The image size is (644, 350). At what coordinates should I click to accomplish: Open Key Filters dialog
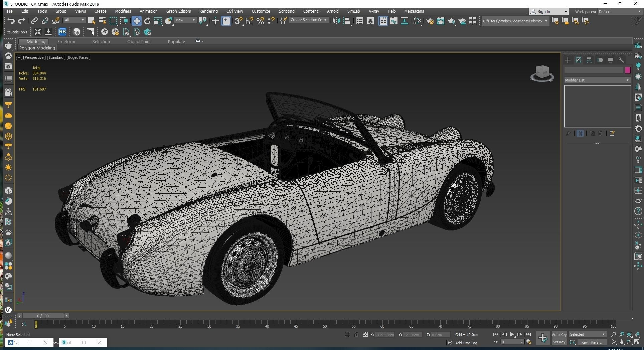click(x=592, y=342)
